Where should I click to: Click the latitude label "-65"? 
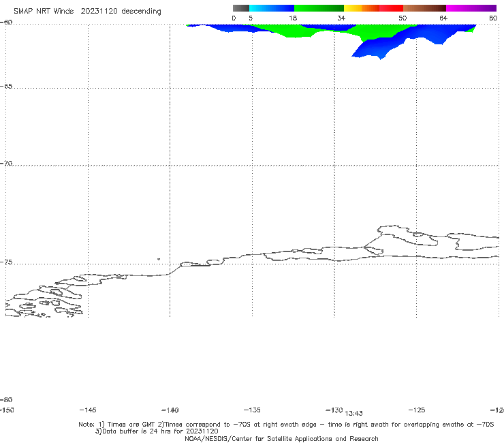coord(6,87)
